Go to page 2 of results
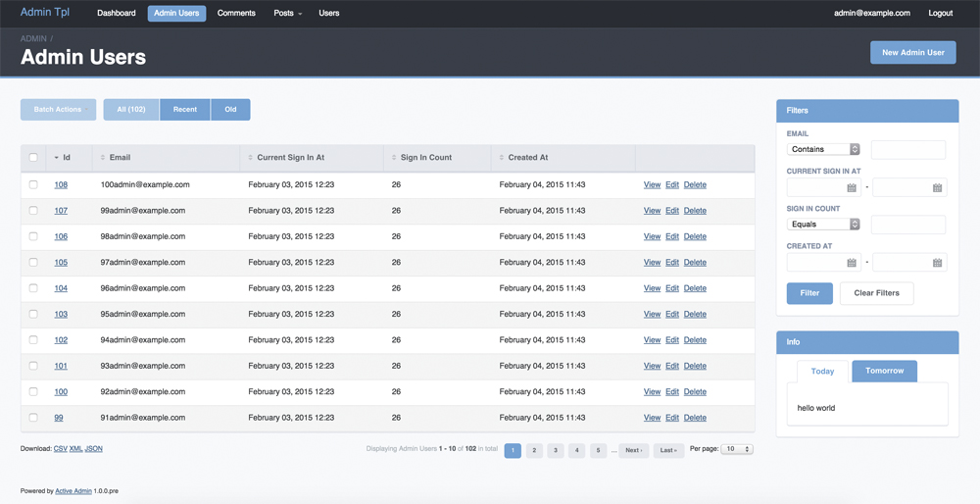The height and width of the screenshot is (504, 980). tap(534, 450)
